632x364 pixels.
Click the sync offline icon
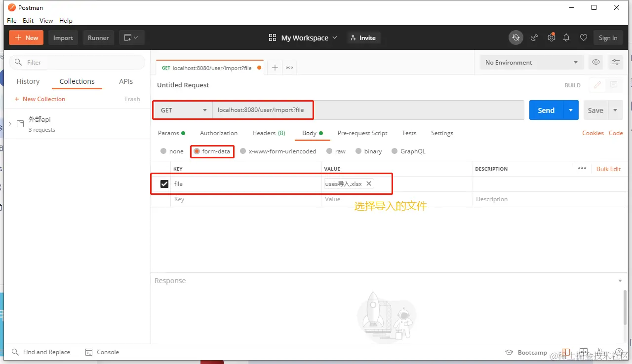[516, 37]
